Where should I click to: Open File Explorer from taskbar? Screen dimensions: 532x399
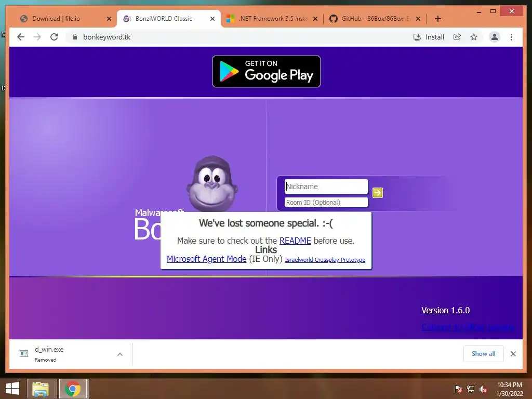[x=41, y=389]
